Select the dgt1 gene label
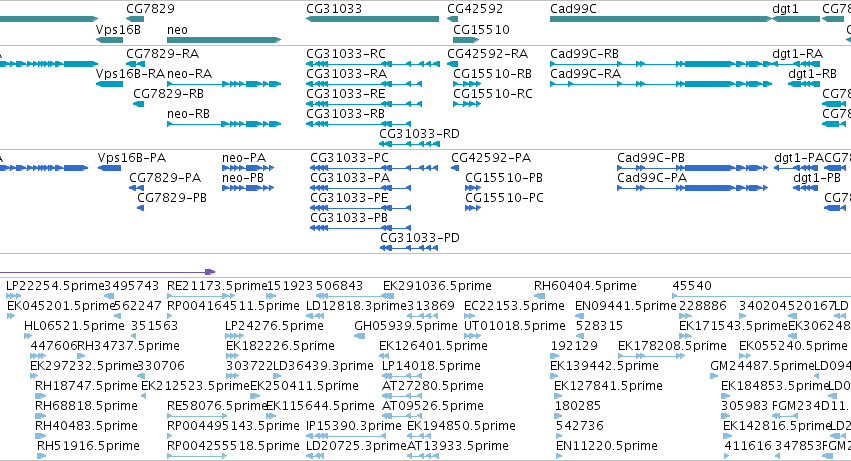851x461 pixels. point(785,9)
